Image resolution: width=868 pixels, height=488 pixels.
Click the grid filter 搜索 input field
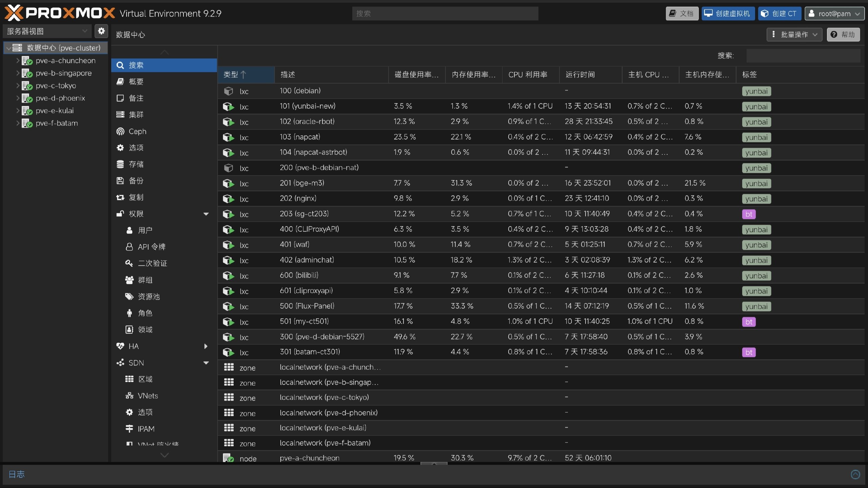tap(803, 56)
